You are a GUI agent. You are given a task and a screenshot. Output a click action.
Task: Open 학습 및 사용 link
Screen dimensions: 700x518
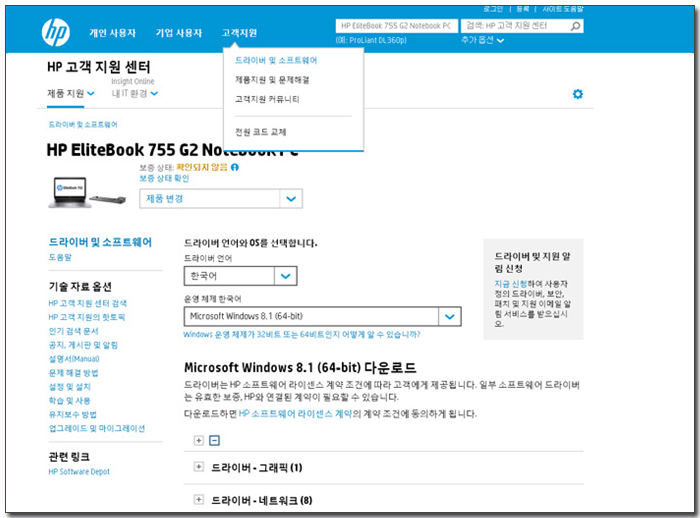69,401
